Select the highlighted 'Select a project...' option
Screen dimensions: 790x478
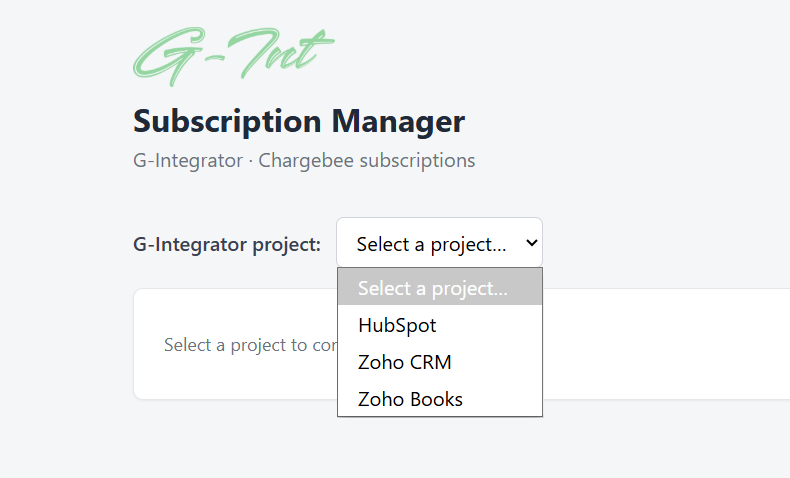pos(440,288)
